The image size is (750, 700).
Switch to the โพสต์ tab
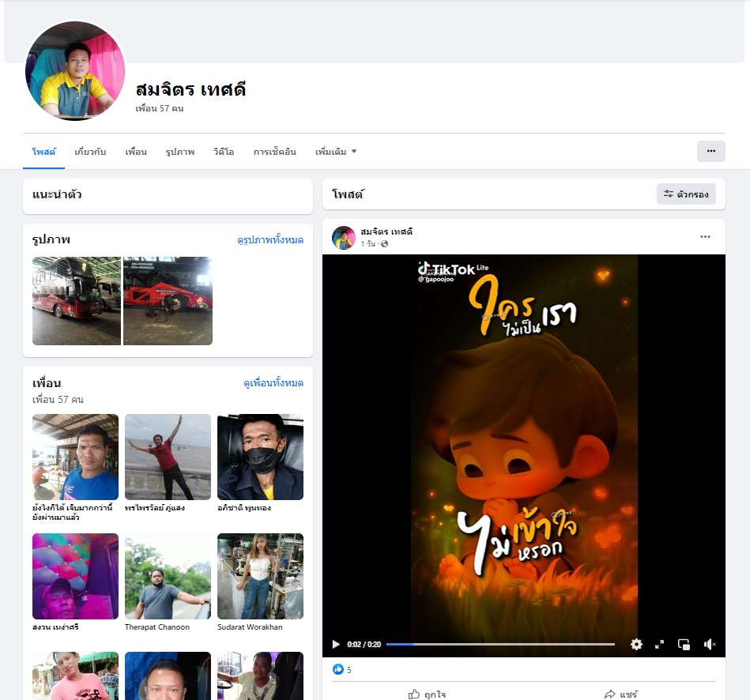pos(43,152)
